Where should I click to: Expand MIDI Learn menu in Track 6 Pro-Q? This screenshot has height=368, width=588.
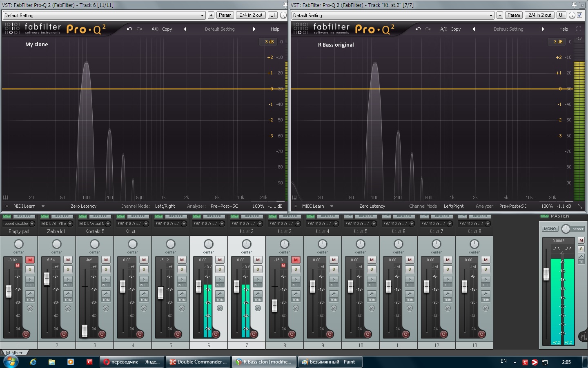(x=43, y=206)
